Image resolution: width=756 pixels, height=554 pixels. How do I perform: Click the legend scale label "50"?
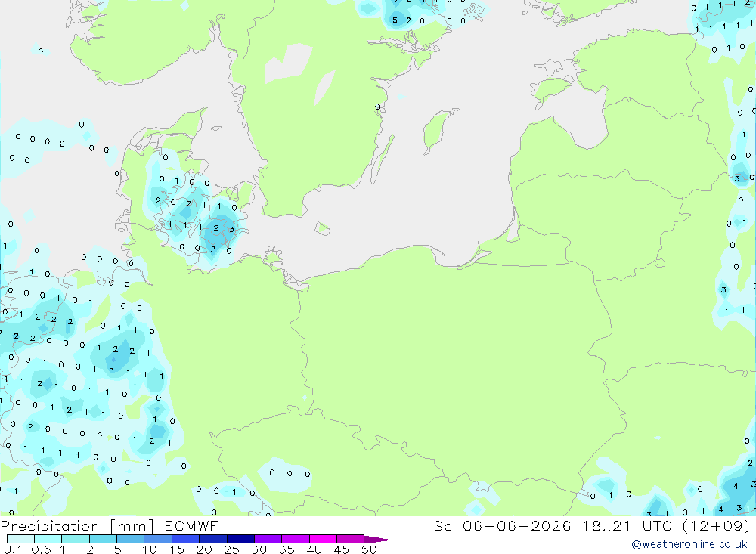pyautogui.click(x=369, y=549)
